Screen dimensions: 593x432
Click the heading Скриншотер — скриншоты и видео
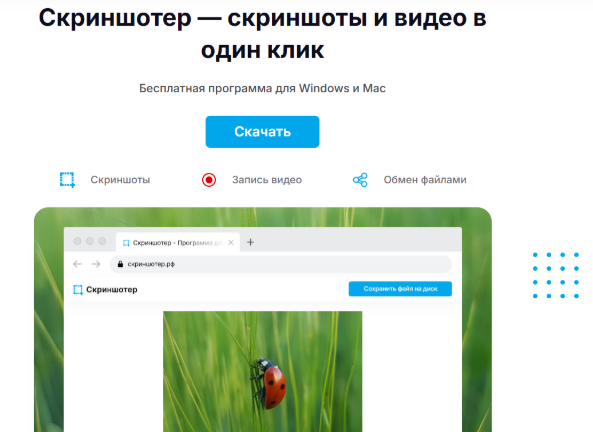click(x=262, y=34)
